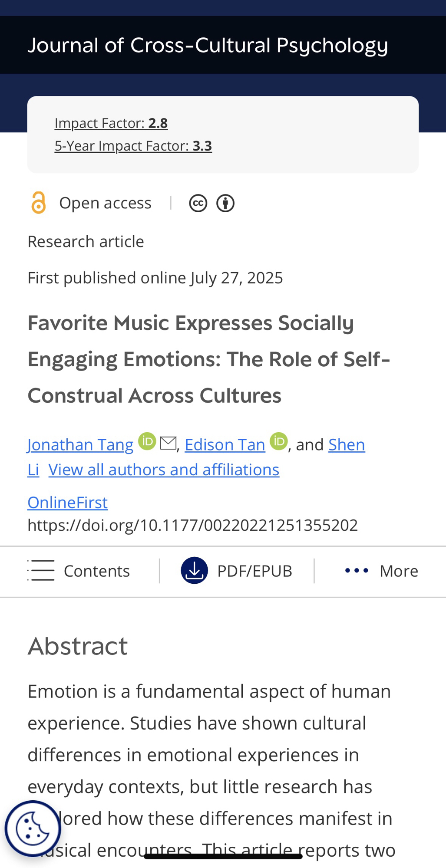Click the Edison Tan author link
Image resolution: width=446 pixels, height=868 pixels.
(x=225, y=445)
